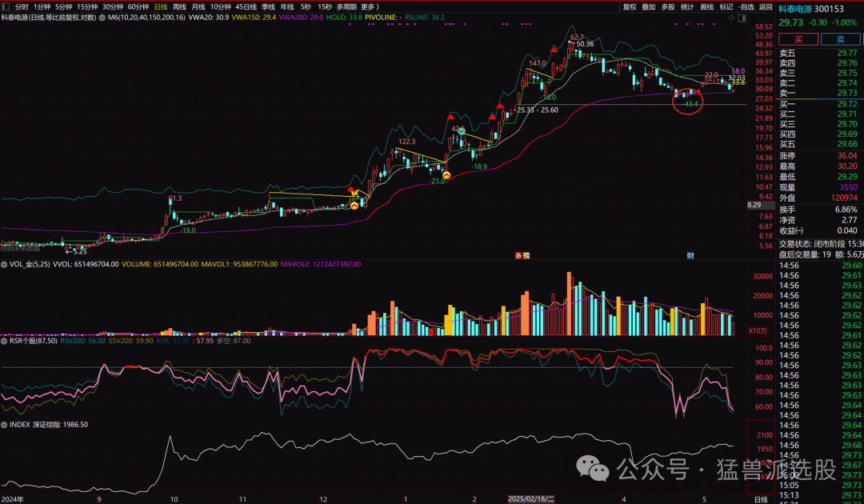Click the MAVOL1 volume average value

coord(239,264)
